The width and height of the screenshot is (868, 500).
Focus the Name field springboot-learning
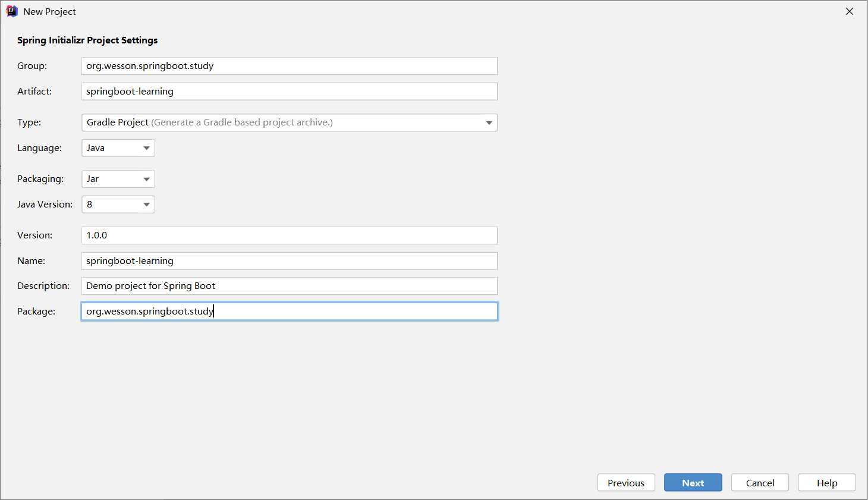click(x=289, y=261)
